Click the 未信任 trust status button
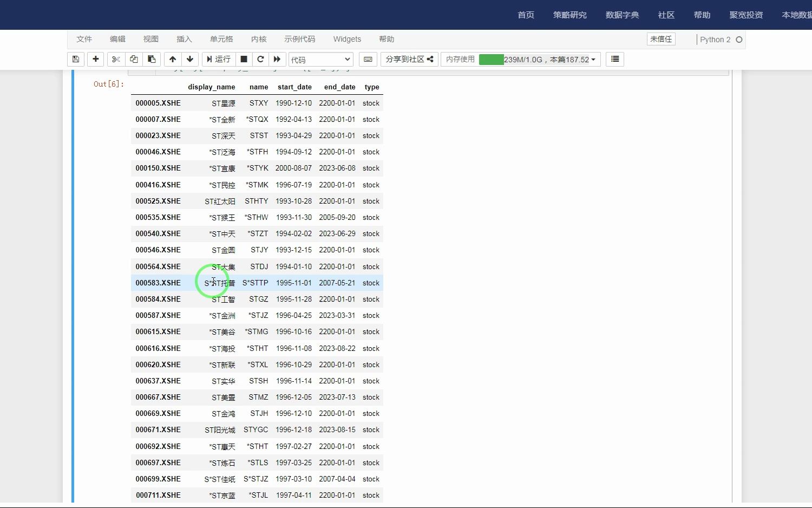 click(x=661, y=39)
